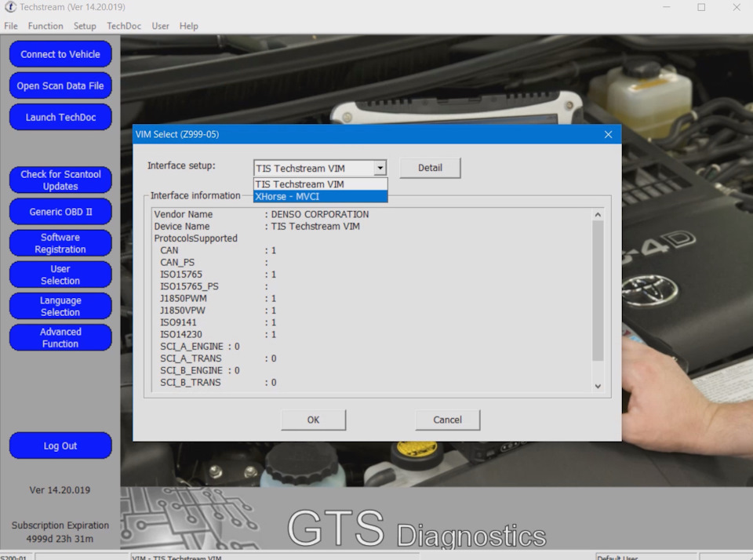Click scrollbar up arrow in interface information
Screen dimensions: 753x560
point(598,215)
